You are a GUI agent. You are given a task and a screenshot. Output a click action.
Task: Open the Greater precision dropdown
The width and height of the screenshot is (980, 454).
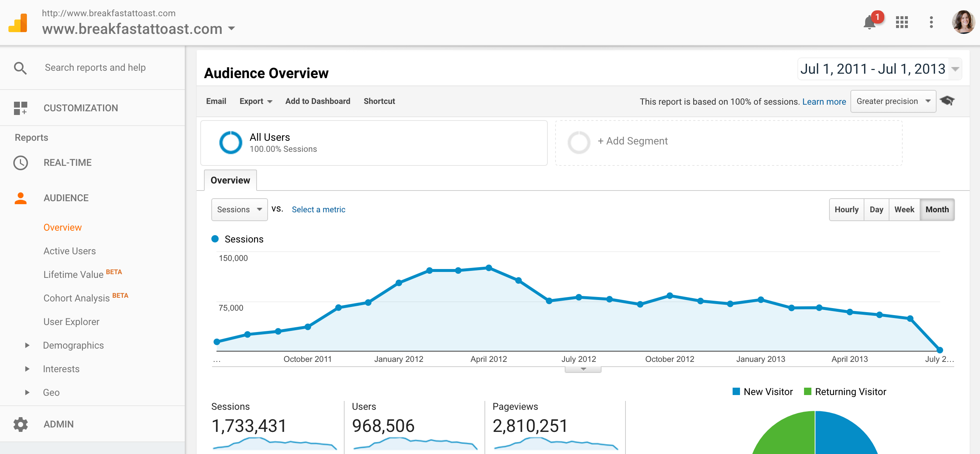(893, 101)
